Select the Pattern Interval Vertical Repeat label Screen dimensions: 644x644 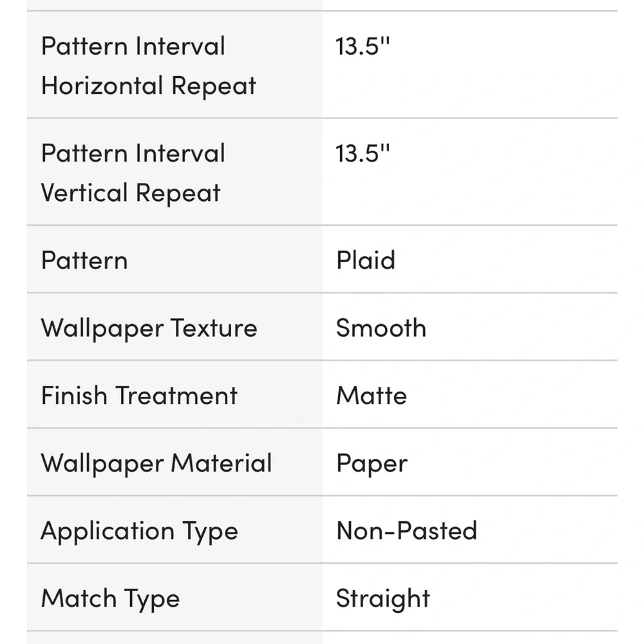[133, 173]
